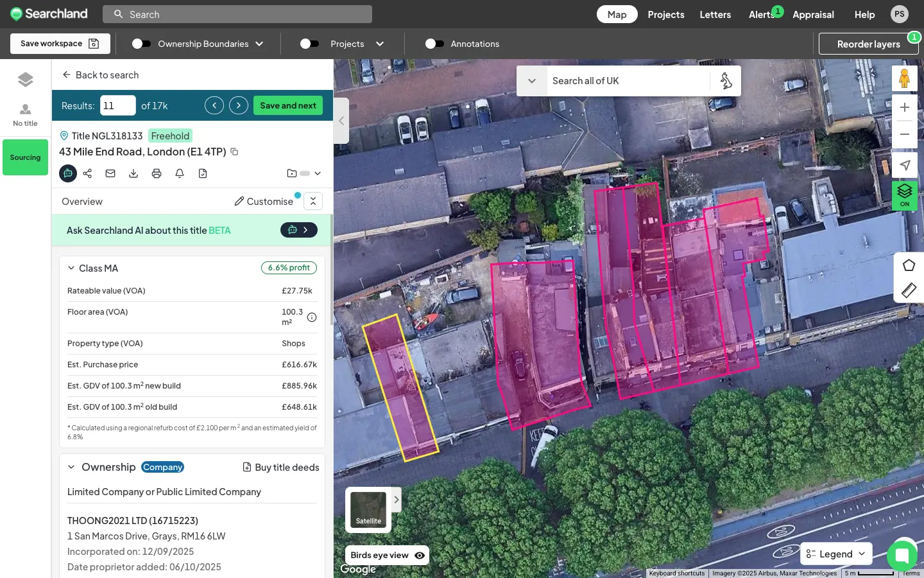The height and width of the screenshot is (578, 924).
Task: Download the title details
Action: (x=133, y=173)
